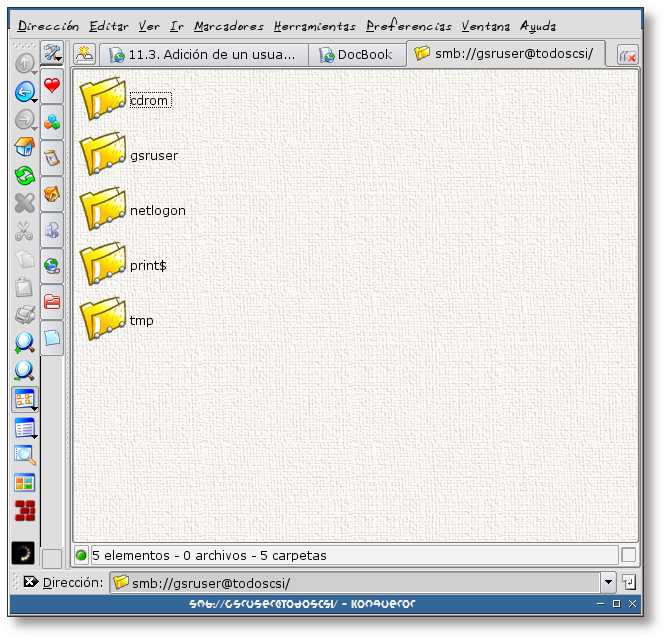The width and height of the screenshot is (667, 640).
Task: Go to the Home folder
Action: point(25,148)
